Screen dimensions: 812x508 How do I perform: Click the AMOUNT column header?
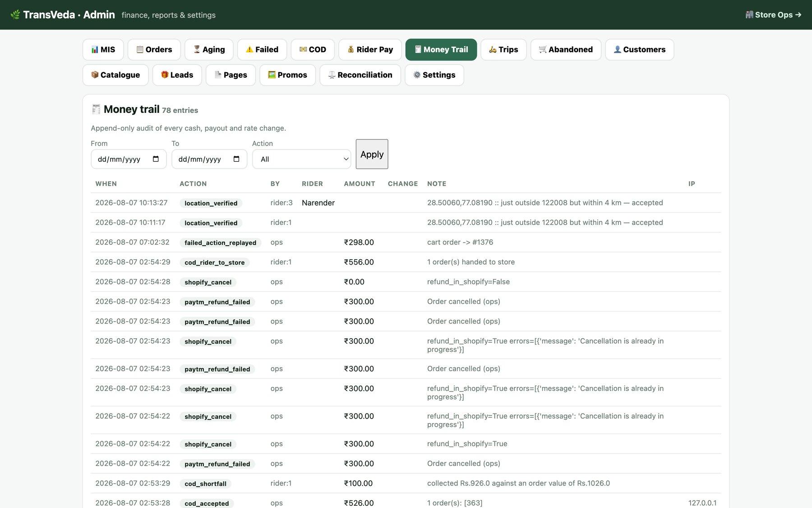point(360,184)
